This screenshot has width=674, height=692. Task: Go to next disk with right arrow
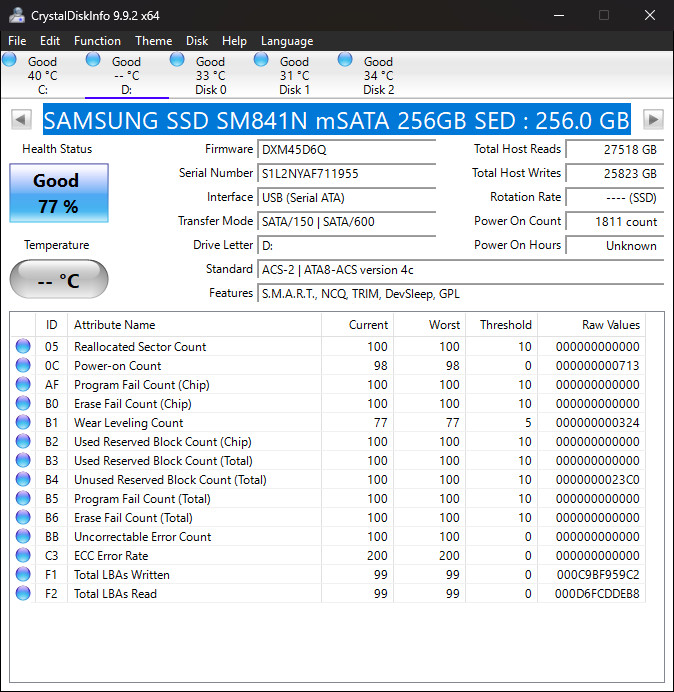653,119
